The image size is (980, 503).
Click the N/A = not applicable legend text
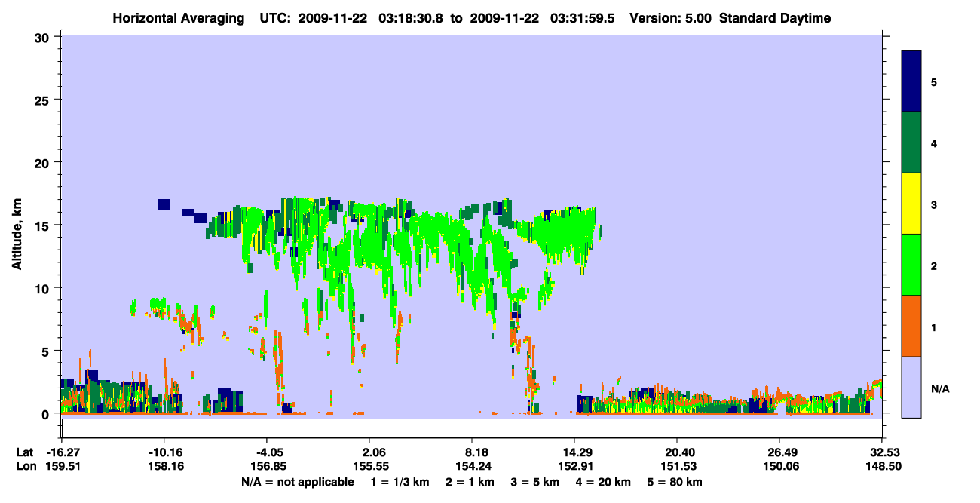pyautogui.click(x=298, y=482)
